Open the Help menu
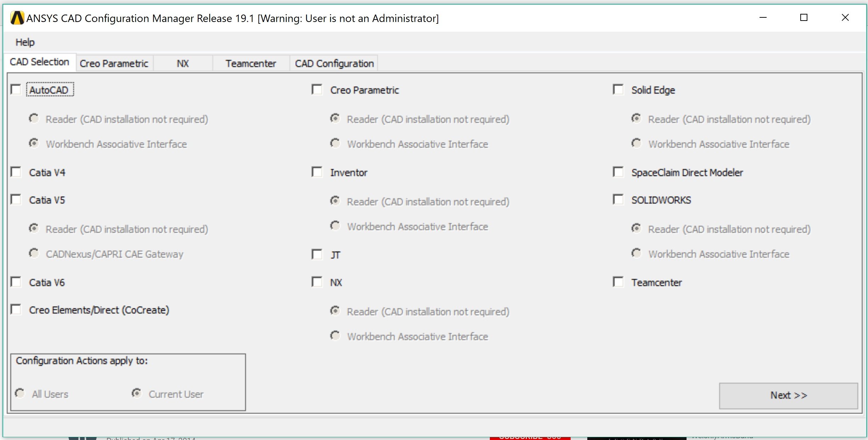This screenshot has width=868, height=440. point(25,42)
